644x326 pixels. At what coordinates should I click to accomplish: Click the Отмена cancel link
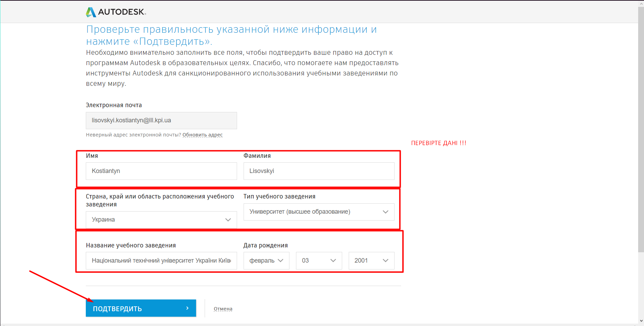tap(223, 309)
